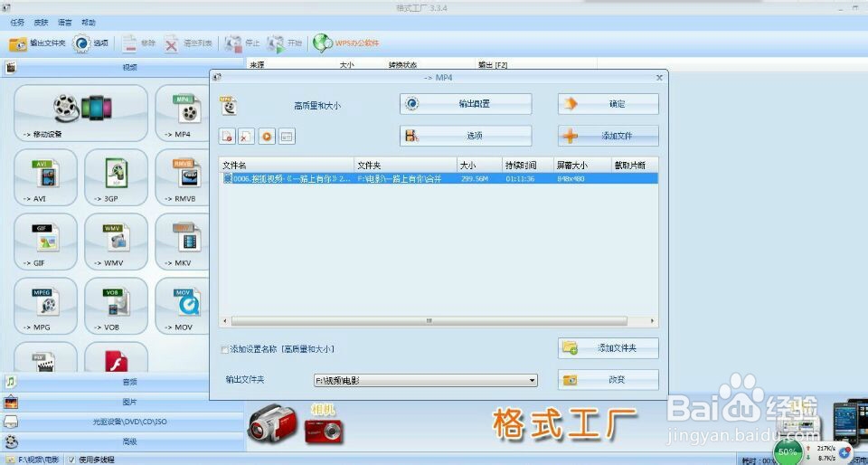This screenshot has width=868, height=465.
Task: Choose the -> MOV format icon
Action: (182, 306)
